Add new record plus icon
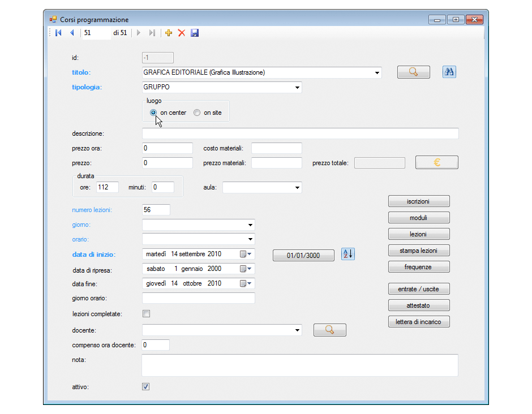532x414 pixels. click(x=169, y=33)
